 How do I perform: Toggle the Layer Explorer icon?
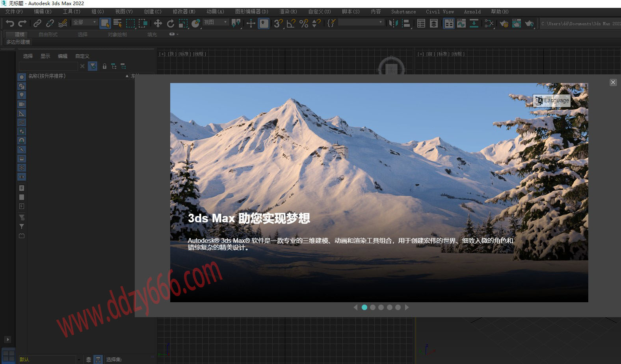[x=434, y=23]
